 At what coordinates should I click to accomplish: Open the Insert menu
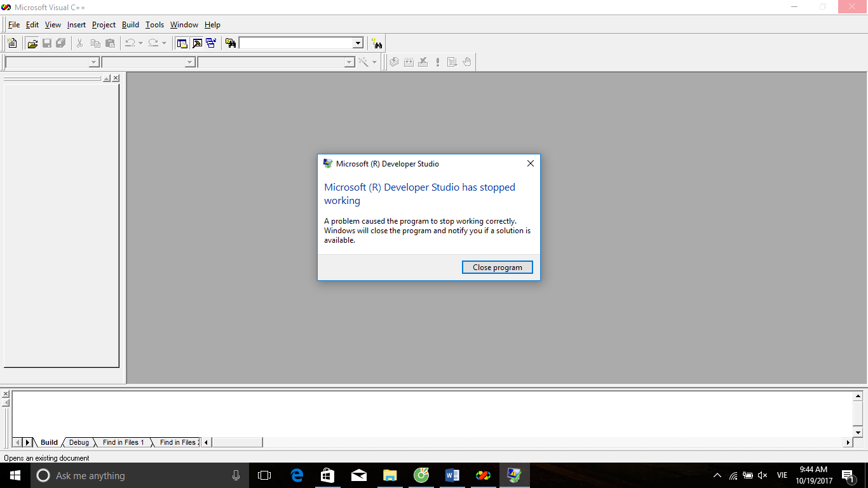(76, 25)
